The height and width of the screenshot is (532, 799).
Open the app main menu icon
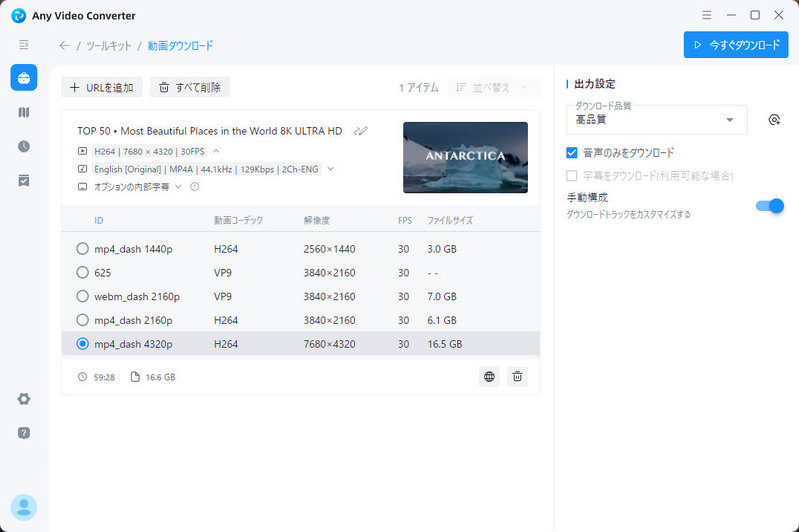706,15
